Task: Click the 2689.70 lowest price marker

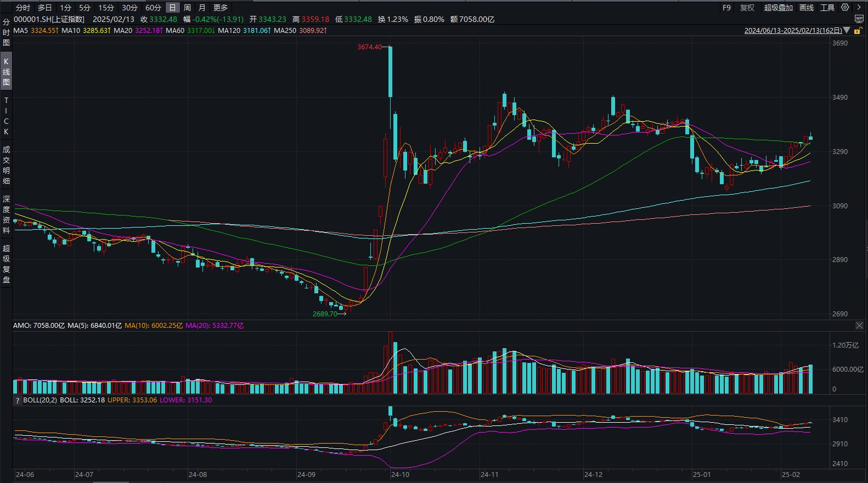Action: tap(325, 314)
